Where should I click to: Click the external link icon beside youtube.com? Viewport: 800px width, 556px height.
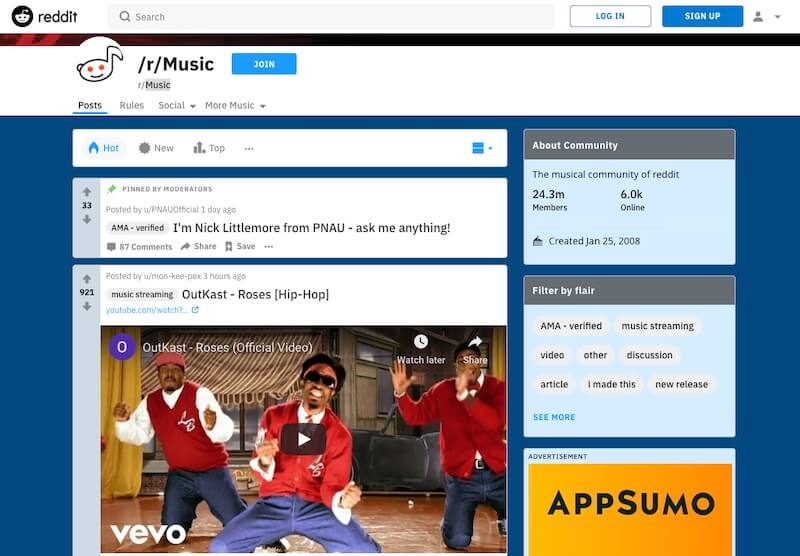click(195, 310)
